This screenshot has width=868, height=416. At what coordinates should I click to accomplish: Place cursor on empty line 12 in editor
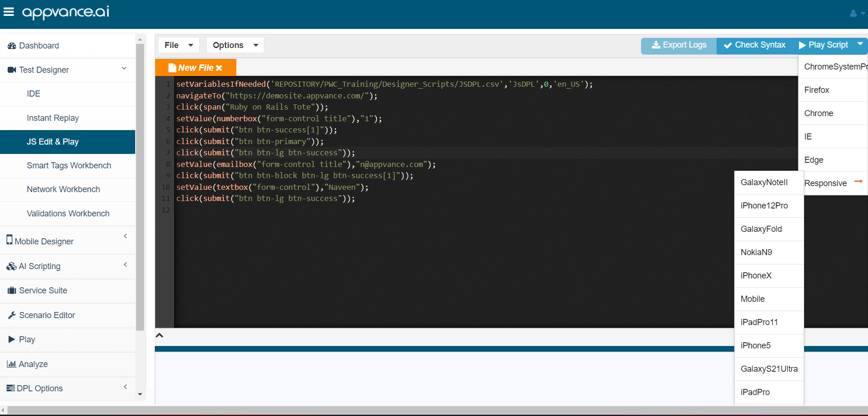[x=485, y=210]
